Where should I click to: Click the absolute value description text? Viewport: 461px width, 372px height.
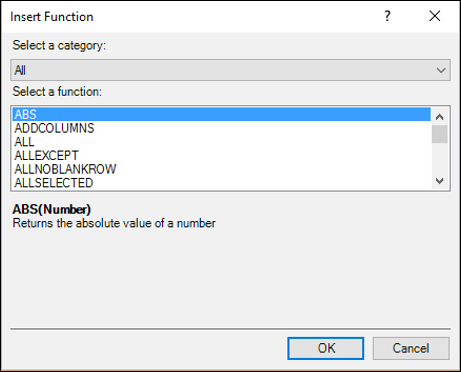(114, 223)
